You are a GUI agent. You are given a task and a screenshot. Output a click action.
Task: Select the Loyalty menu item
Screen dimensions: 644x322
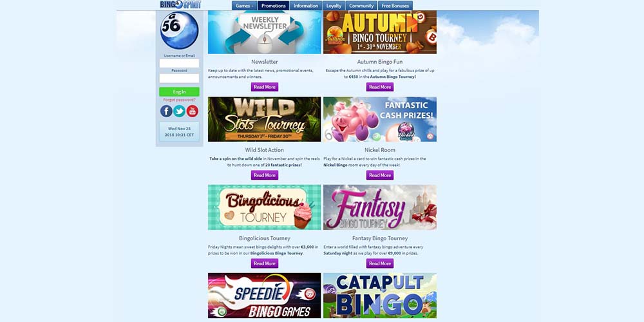click(334, 6)
